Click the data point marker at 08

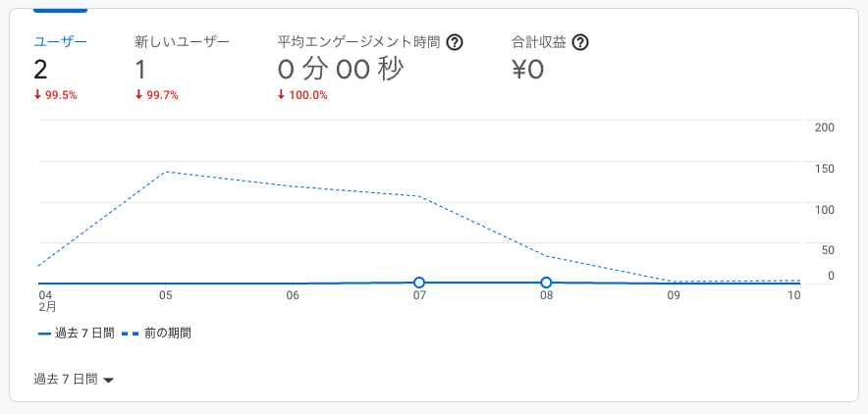[x=546, y=283]
